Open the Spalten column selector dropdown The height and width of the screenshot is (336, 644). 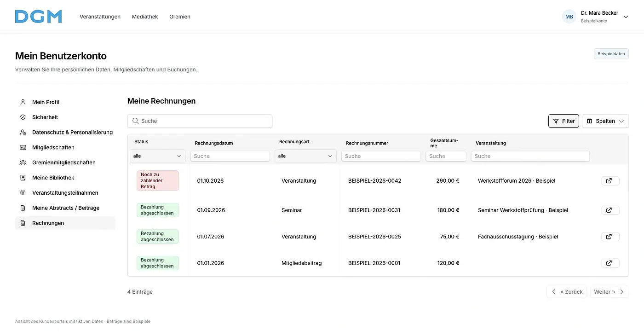(605, 121)
